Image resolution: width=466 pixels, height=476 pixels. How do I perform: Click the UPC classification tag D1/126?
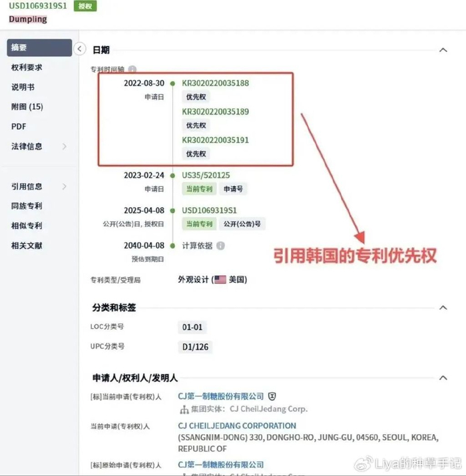195,347
